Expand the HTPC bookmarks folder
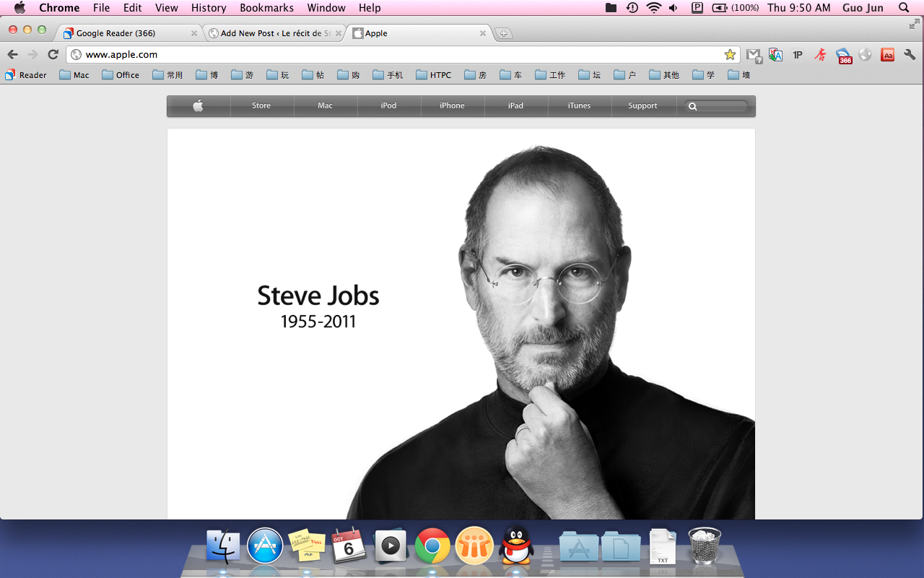This screenshot has height=578, width=924. tap(433, 75)
